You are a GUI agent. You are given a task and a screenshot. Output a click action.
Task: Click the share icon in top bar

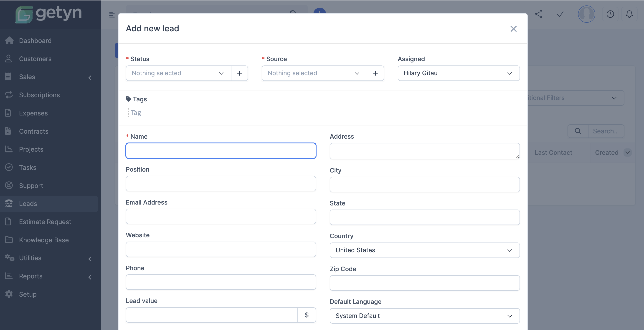coord(538,14)
